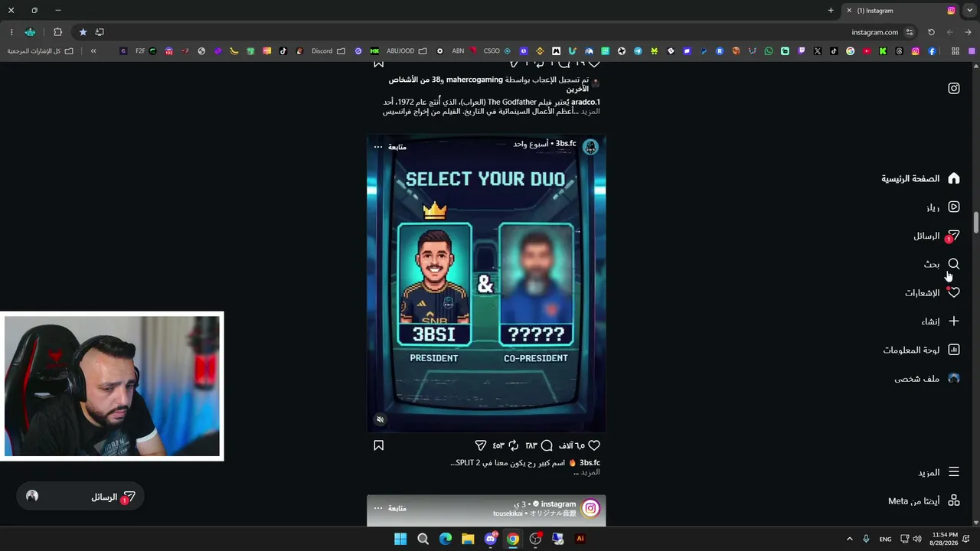Show hidden system tray icons

coord(849,539)
